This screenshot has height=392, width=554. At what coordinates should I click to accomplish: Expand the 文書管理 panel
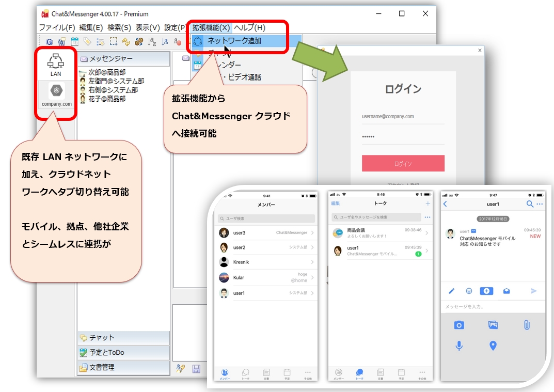(124, 367)
